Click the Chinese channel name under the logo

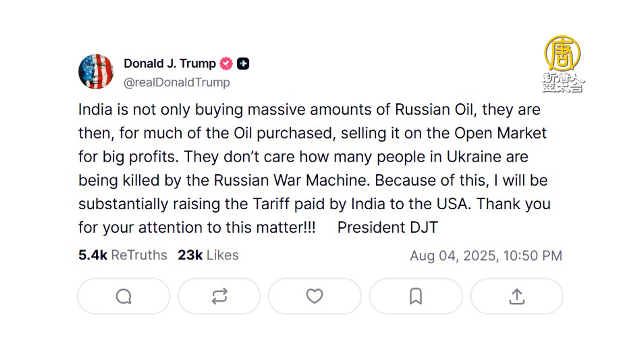(x=563, y=83)
